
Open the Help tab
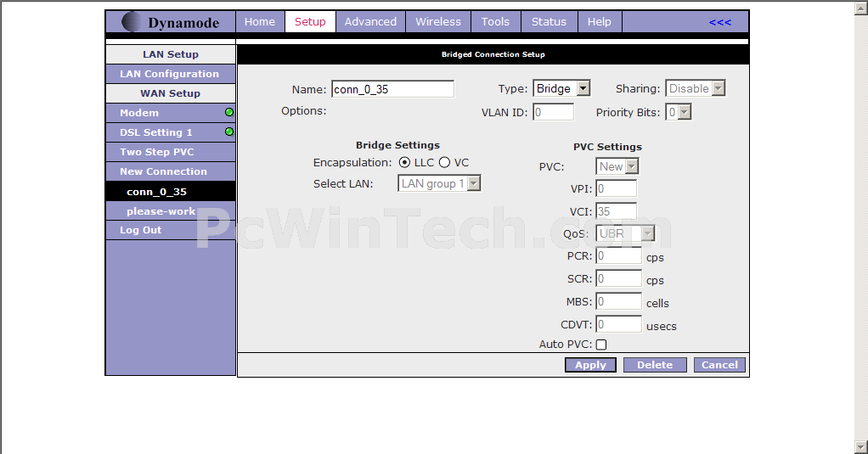point(599,22)
